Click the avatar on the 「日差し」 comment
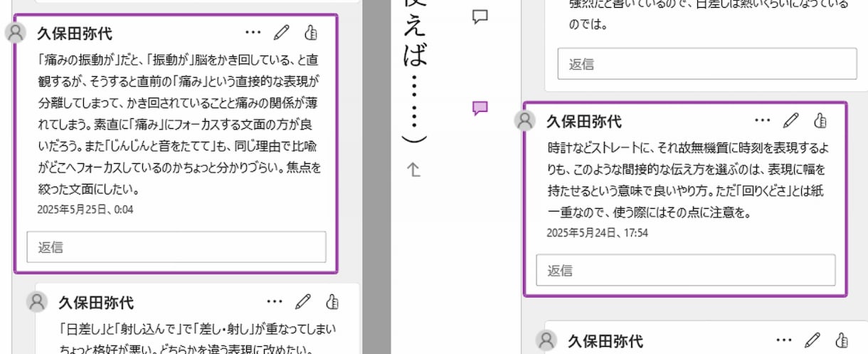The height and width of the screenshot is (354, 868). (37, 302)
